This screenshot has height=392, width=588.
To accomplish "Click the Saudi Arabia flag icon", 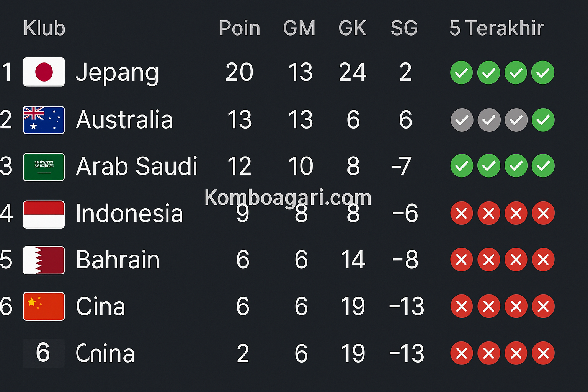I will [x=44, y=167].
